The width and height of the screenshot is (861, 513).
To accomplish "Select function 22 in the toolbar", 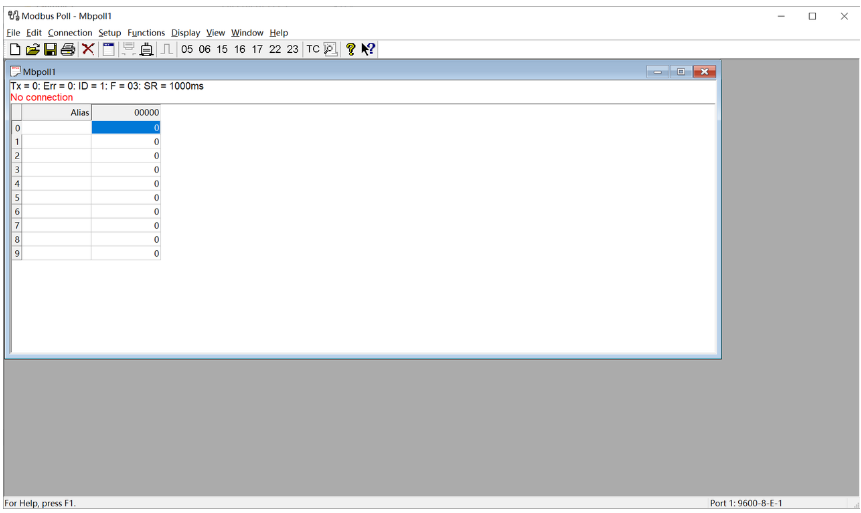I will [x=275, y=49].
